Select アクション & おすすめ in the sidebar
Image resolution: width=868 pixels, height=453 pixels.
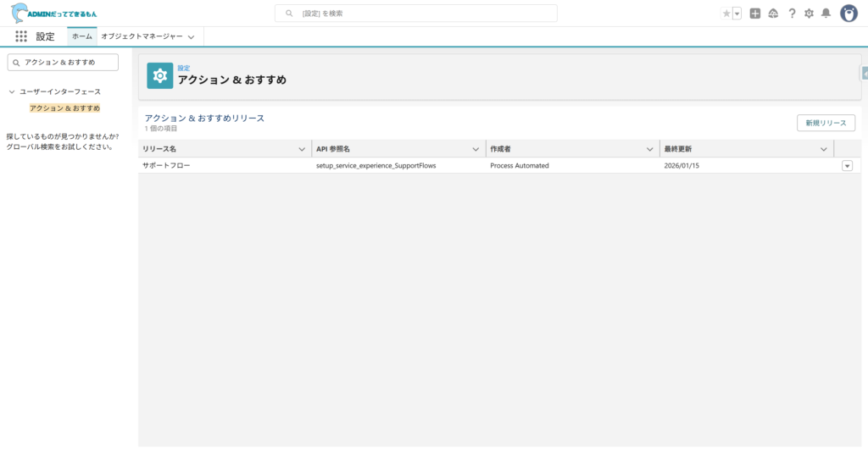(x=64, y=108)
